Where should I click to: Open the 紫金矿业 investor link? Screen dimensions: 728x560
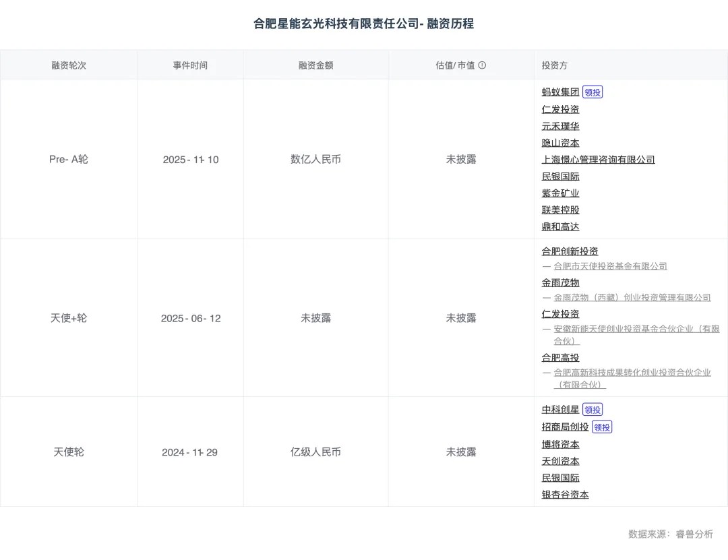pyautogui.click(x=560, y=193)
